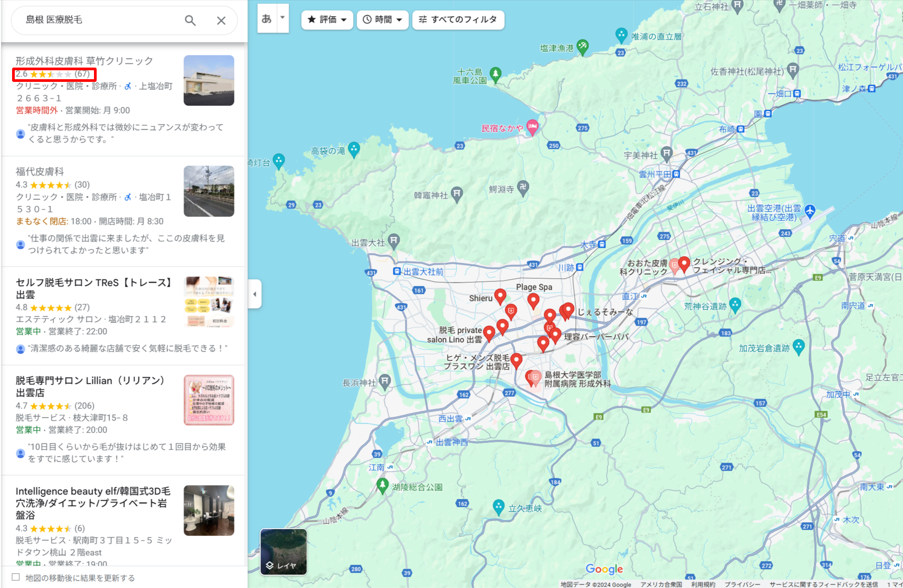Click the 佐香神社 shrine marker
Image resolution: width=903 pixels, height=588 pixels.
pyautogui.click(x=793, y=70)
